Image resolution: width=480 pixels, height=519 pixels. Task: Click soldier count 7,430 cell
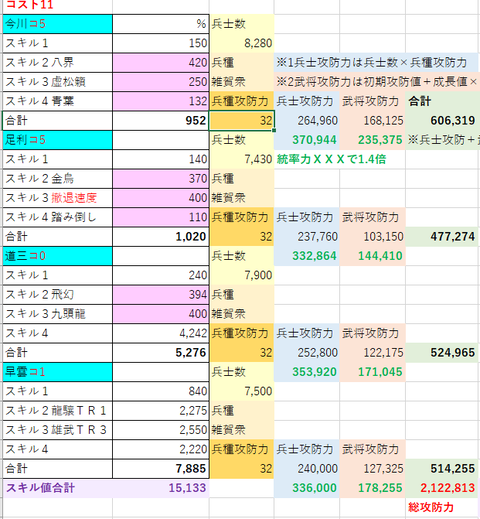click(x=242, y=159)
